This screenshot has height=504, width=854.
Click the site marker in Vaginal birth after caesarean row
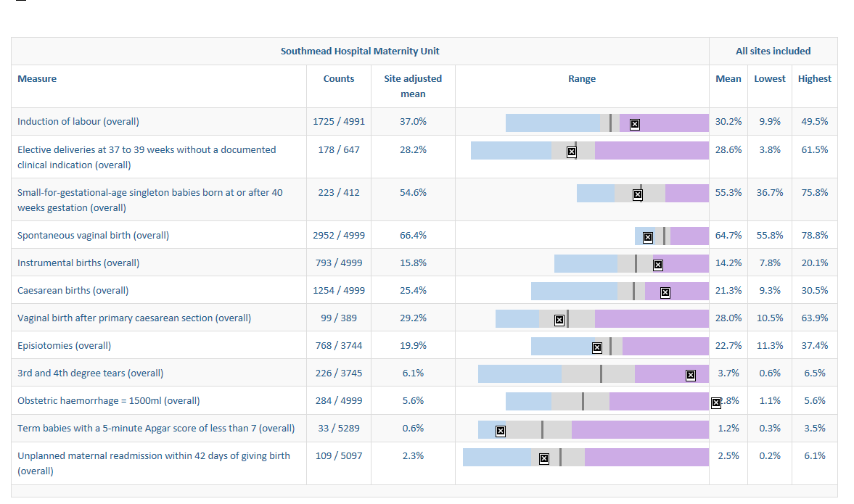coord(559,320)
